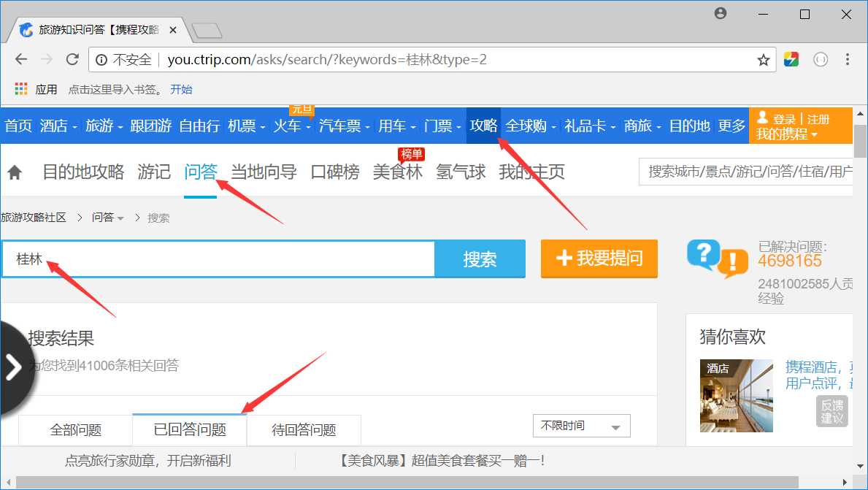Select the 攻略 navigation item
The image size is (868, 490).
[483, 126]
